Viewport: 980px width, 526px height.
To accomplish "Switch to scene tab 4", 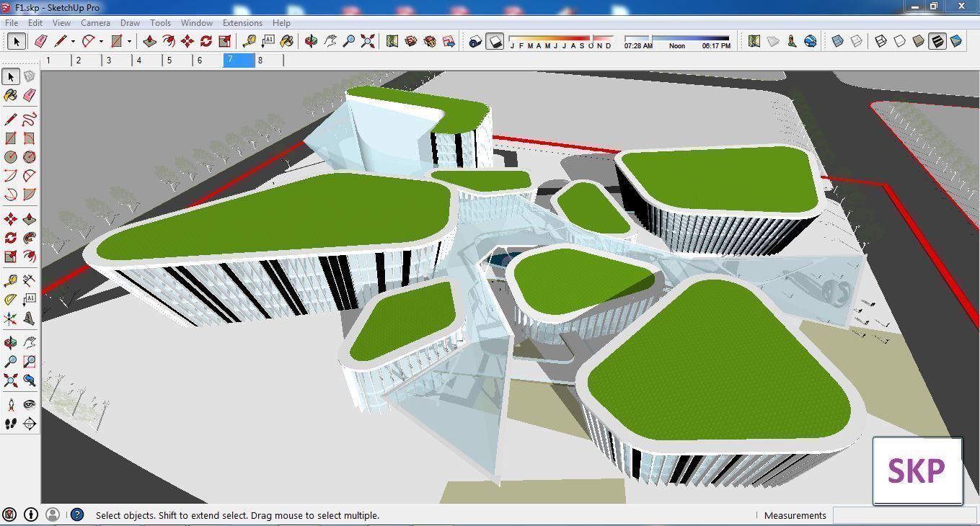I will pyautogui.click(x=147, y=61).
